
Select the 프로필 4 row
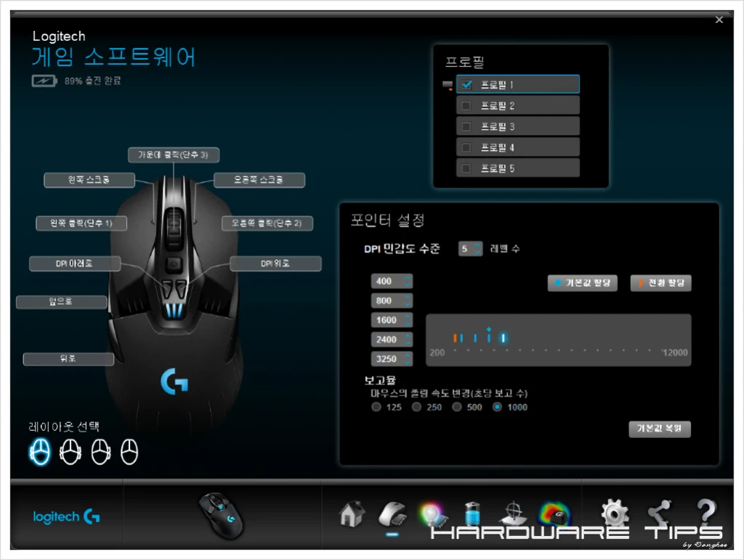click(x=517, y=147)
